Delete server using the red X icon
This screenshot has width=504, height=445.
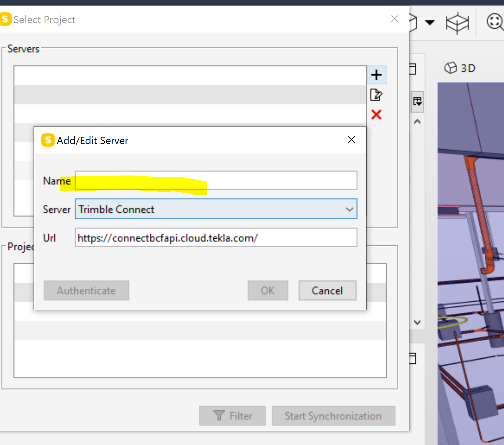[x=376, y=114]
